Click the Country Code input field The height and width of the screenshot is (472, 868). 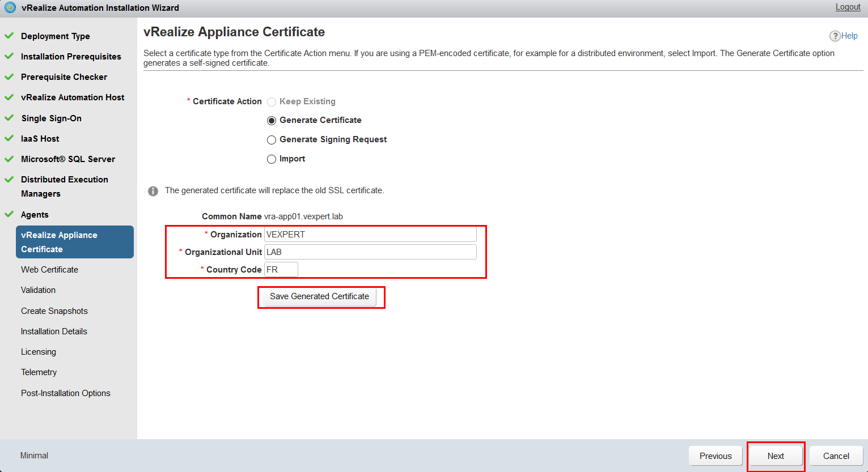coord(281,270)
